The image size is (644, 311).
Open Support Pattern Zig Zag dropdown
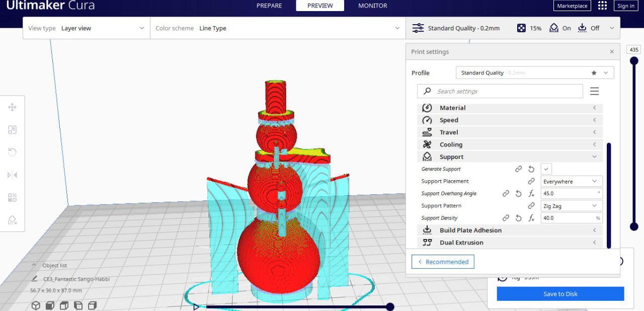(x=572, y=206)
